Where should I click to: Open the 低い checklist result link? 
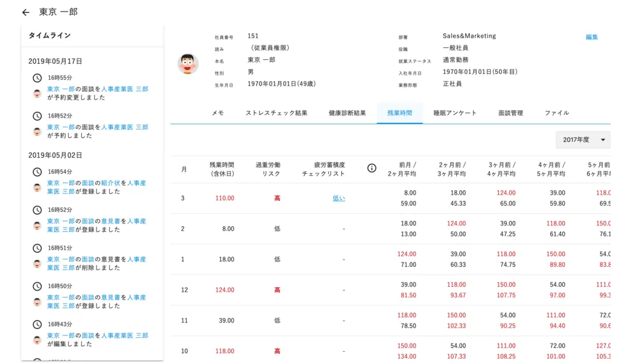[339, 198]
